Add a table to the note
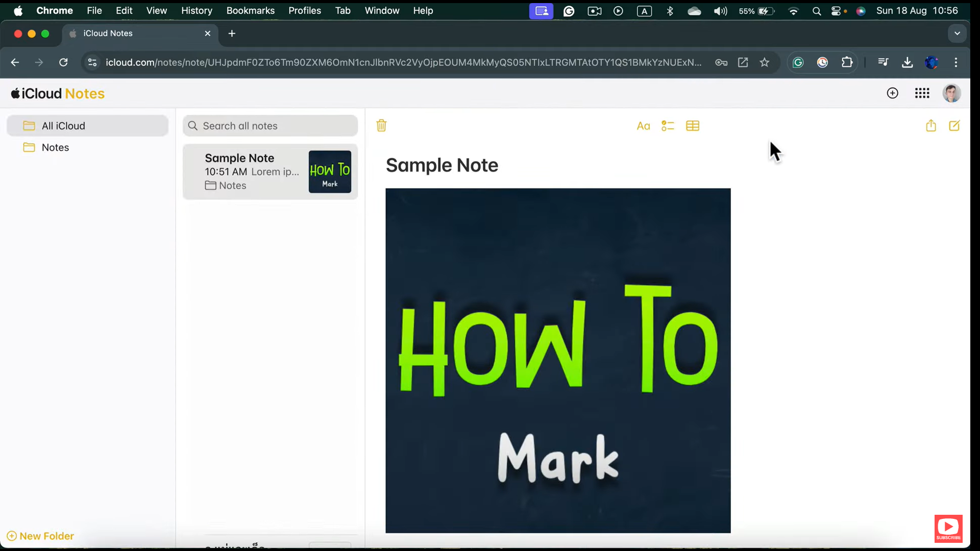 (693, 126)
